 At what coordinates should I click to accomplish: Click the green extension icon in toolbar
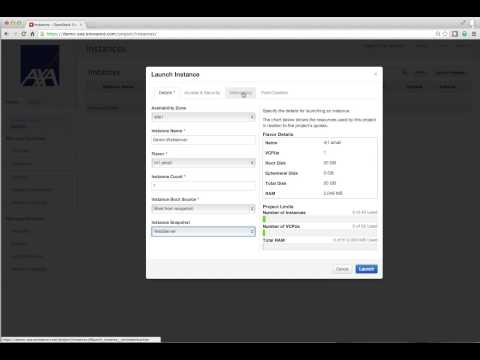click(x=464, y=34)
